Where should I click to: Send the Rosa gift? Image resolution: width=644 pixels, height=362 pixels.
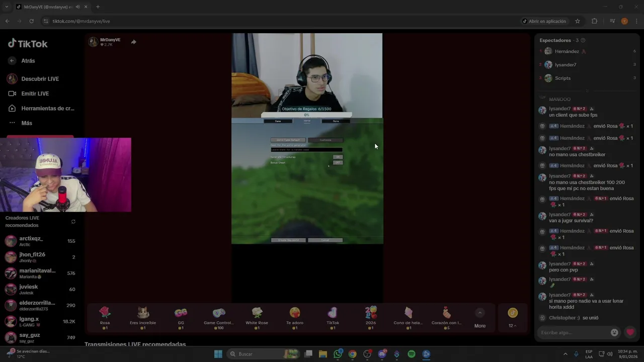pyautogui.click(x=105, y=318)
